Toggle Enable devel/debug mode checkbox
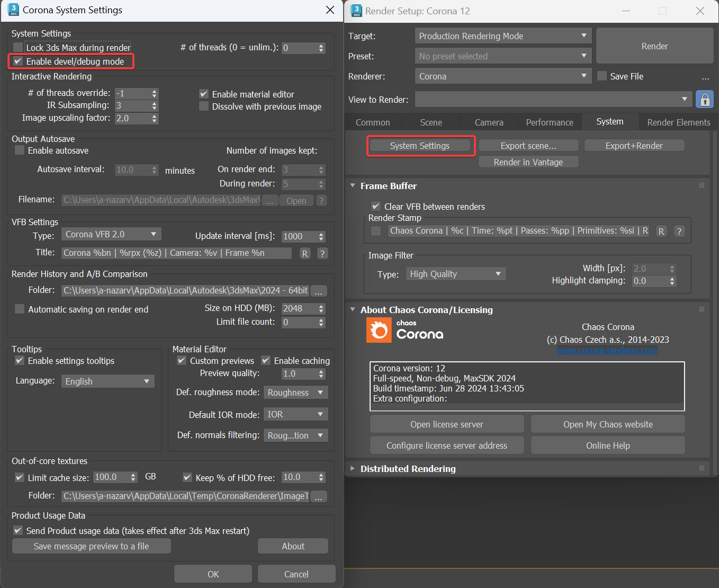 coord(18,61)
